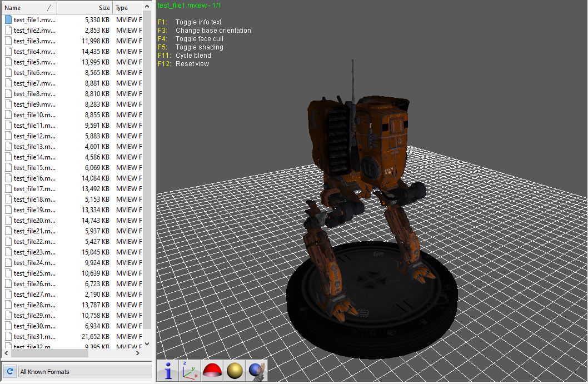Click the test_file1 file icon

(8, 20)
